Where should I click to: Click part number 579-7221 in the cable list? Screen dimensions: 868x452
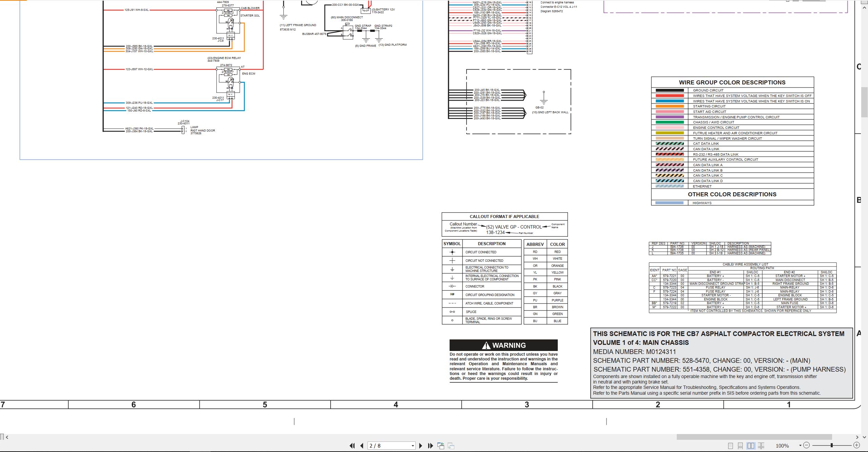(669, 276)
